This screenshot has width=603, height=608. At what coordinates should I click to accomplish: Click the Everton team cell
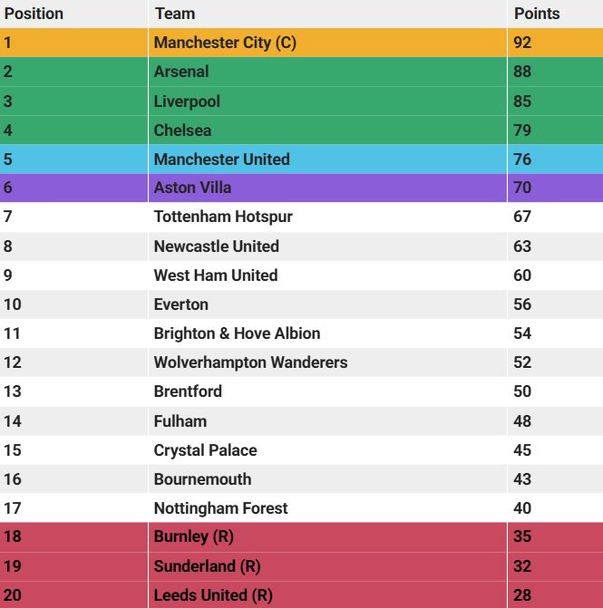click(x=328, y=304)
